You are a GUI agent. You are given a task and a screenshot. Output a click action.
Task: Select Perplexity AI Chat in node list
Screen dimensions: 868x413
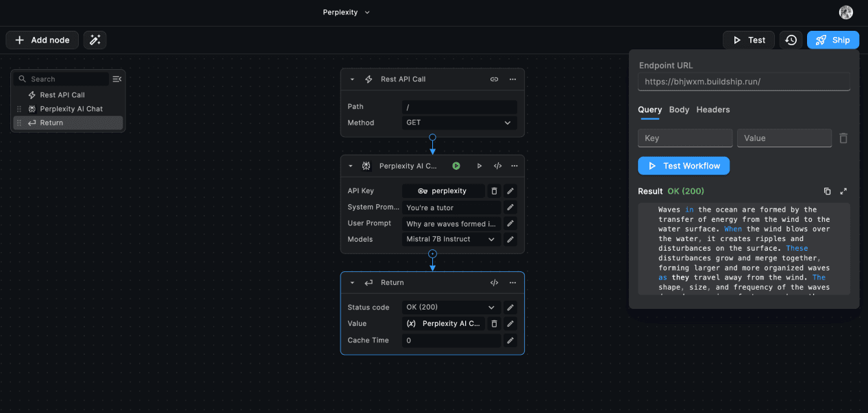(71, 109)
